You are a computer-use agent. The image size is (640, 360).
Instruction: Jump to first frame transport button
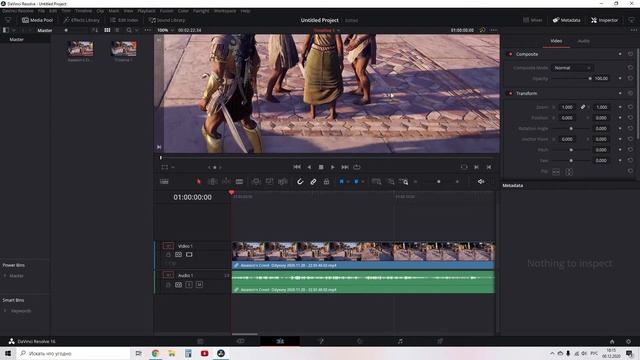click(297, 167)
